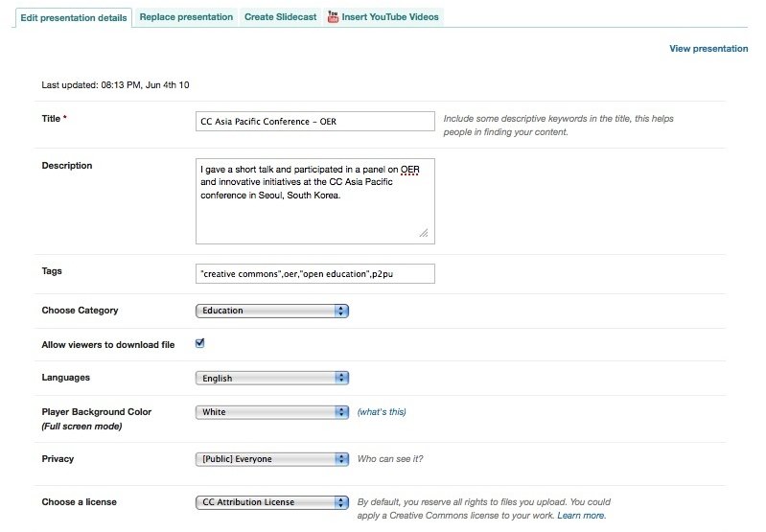
Task: Click the Tags input field
Action: [x=314, y=274]
